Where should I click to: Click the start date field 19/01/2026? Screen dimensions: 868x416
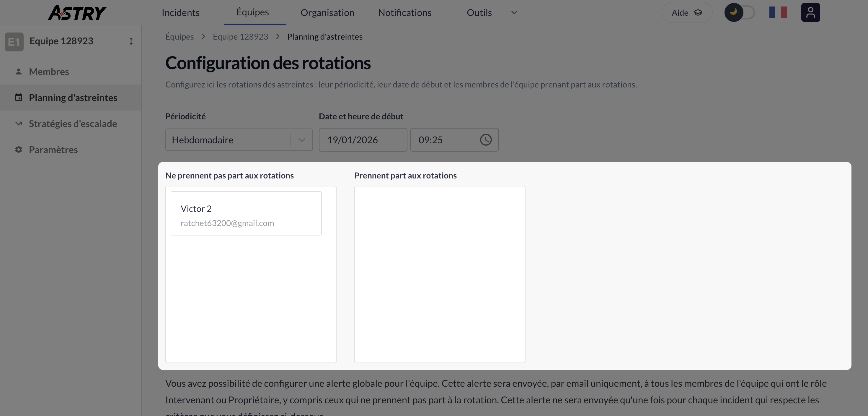363,140
